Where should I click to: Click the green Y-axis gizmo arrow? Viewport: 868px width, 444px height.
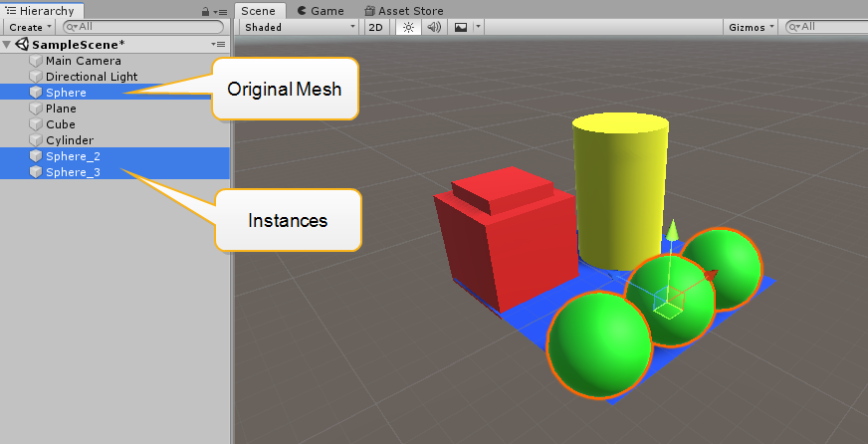672,231
